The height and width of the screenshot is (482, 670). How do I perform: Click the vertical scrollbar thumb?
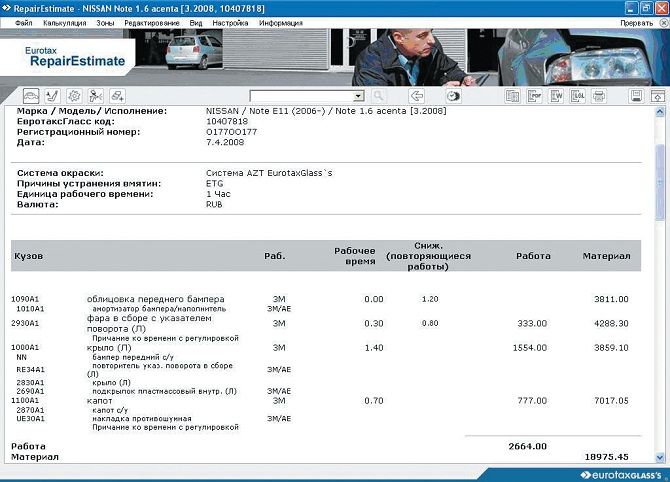660,183
